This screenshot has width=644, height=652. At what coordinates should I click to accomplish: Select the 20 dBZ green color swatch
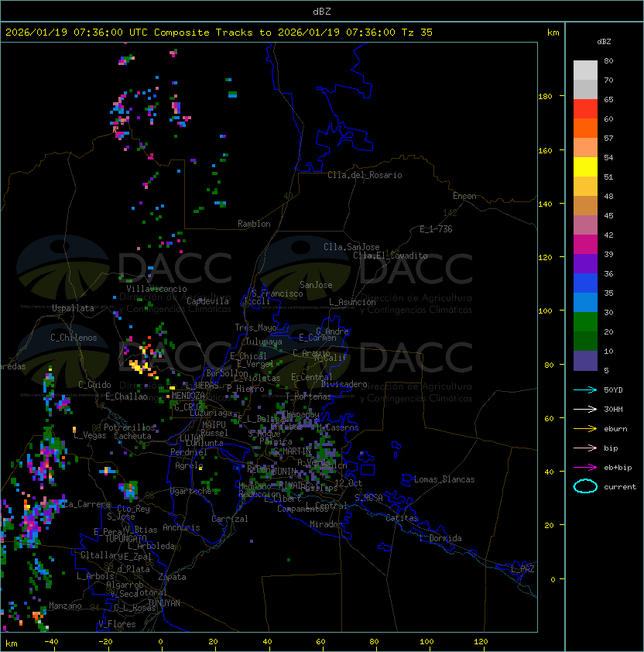click(x=585, y=322)
